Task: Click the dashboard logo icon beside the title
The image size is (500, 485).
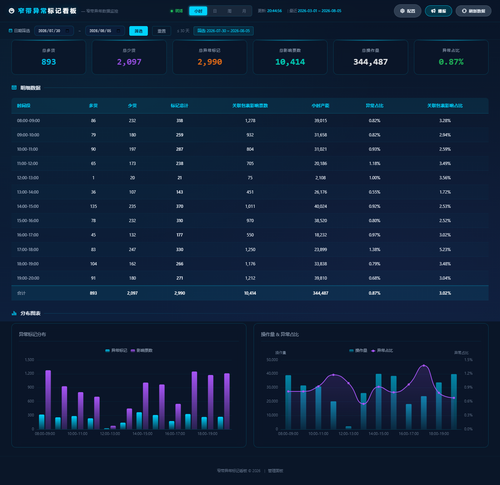Action: [11, 11]
